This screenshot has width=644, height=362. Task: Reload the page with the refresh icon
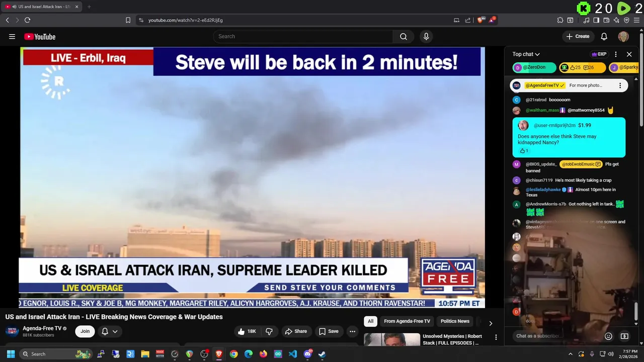pos(27,20)
